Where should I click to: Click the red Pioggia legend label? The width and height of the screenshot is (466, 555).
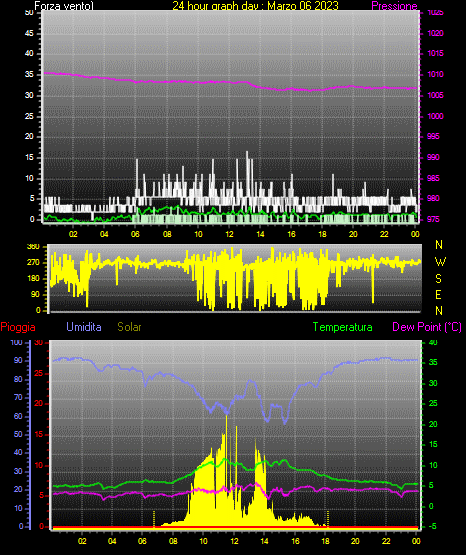point(18,327)
